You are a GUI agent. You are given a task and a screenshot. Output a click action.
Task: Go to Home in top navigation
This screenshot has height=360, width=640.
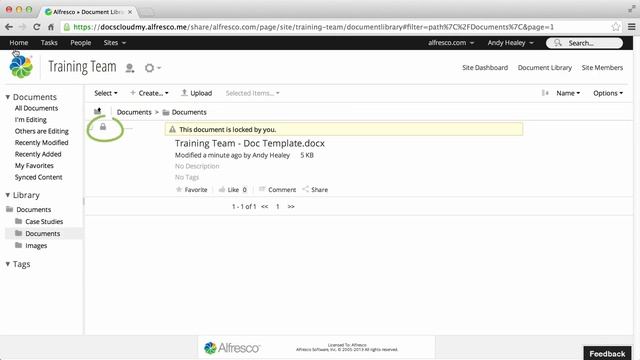pyautogui.click(x=19, y=42)
